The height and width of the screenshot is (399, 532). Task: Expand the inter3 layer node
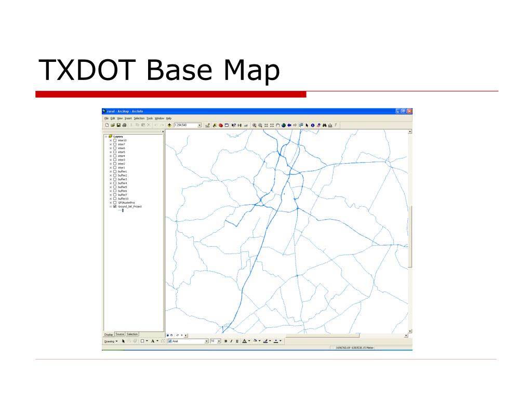[x=111, y=160]
